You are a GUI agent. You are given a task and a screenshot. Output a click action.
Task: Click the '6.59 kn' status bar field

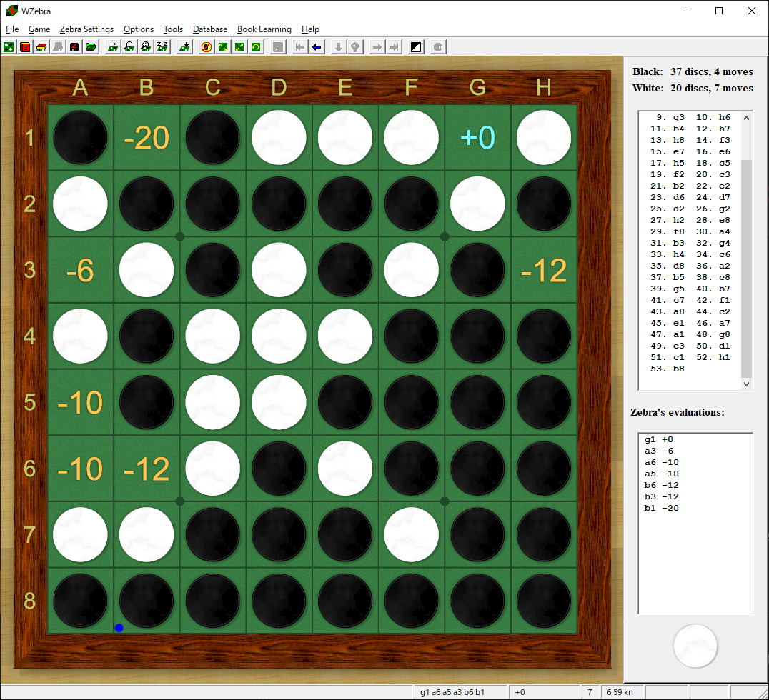[620, 692]
